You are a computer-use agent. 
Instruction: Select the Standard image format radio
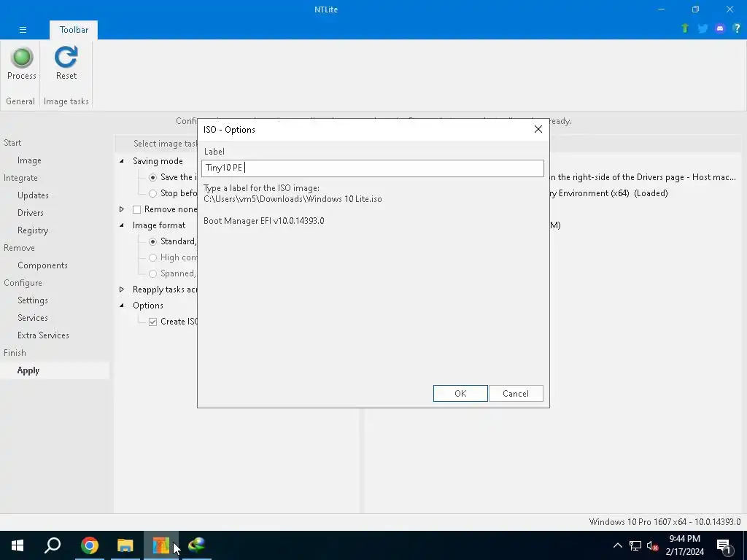(152, 241)
